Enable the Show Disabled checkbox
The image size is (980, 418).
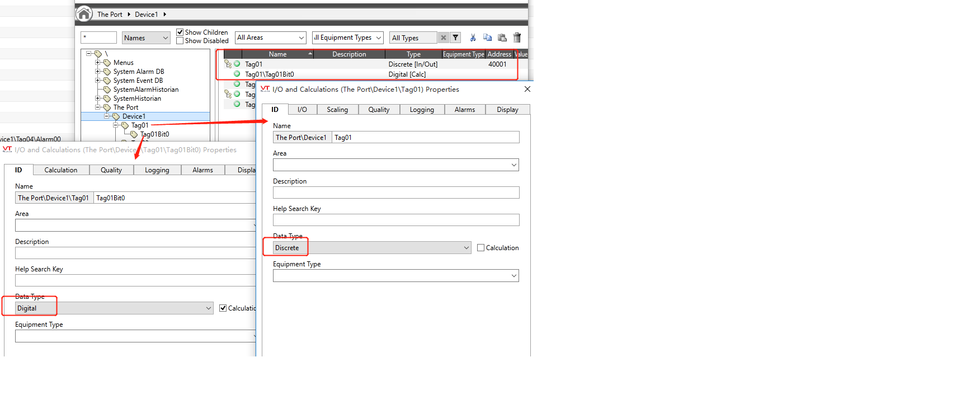click(x=180, y=41)
